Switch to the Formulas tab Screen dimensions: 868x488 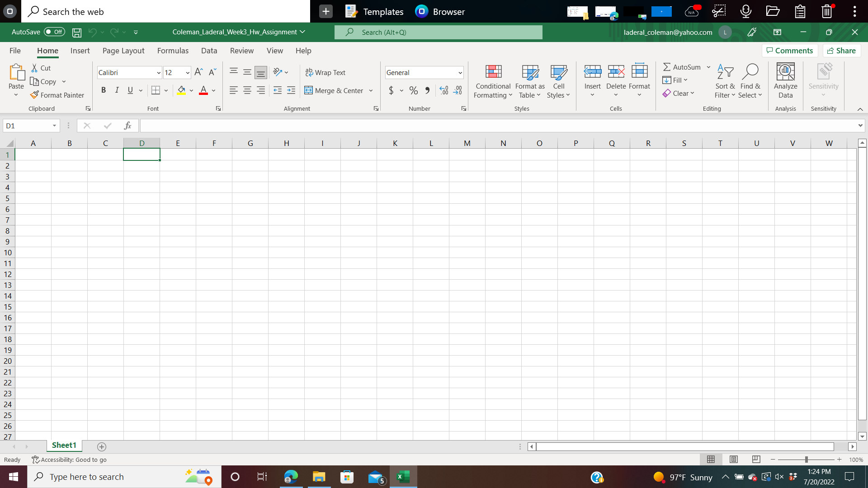[x=173, y=51]
